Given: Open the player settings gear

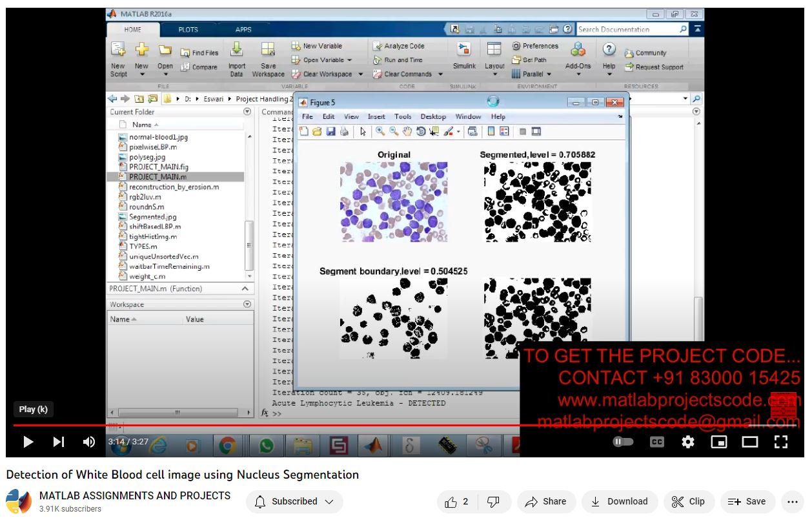Looking at the screenshot, I should tap(688, 442).
